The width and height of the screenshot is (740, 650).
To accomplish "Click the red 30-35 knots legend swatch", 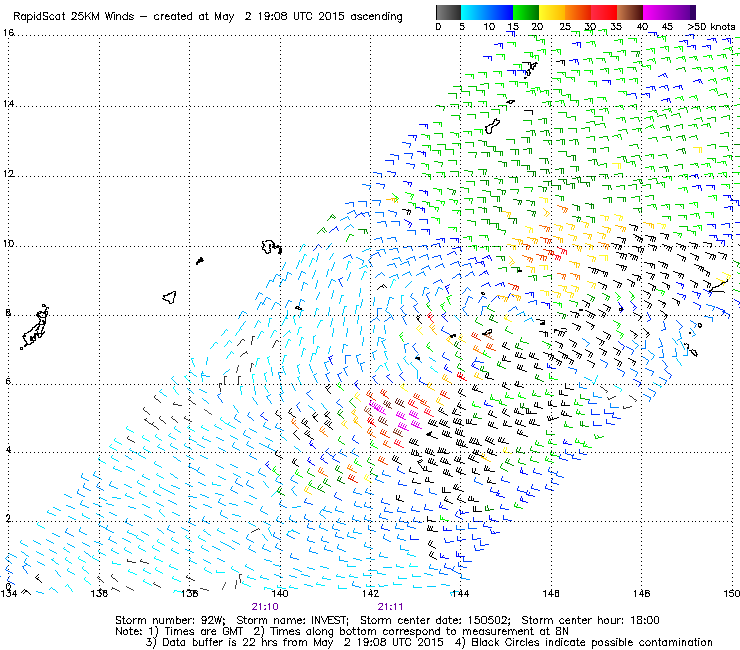I will pyautogui.click(x=604, y=12).
